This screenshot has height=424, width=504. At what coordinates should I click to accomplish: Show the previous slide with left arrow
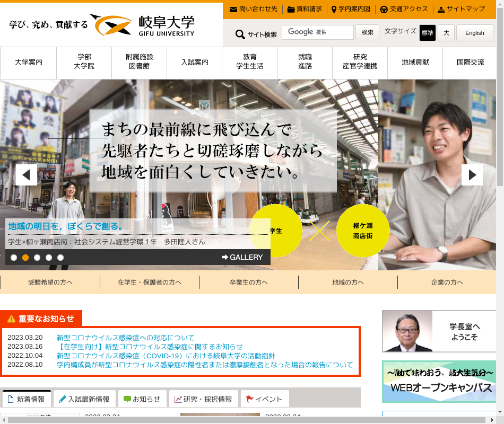click(27, 175)
